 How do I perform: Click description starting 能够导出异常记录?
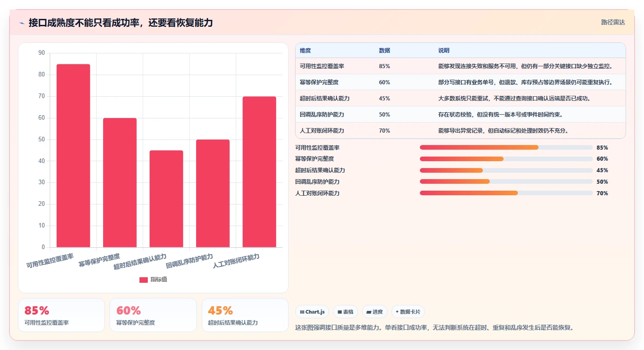pyautogui.click(x=503, y=131)
